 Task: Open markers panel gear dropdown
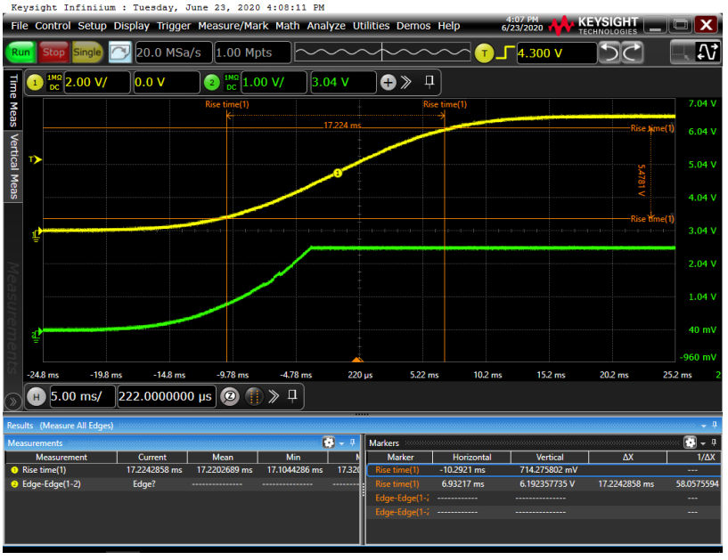point(693,442)
